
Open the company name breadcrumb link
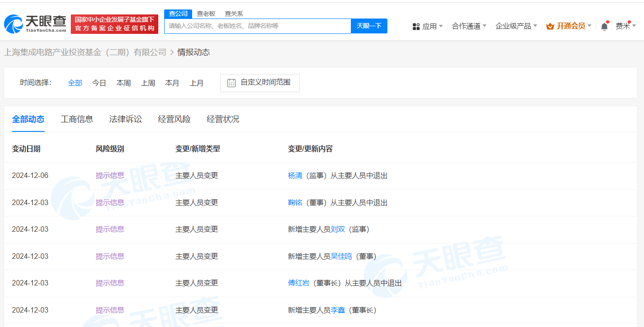pyautogui.click(x=85, y=52)
